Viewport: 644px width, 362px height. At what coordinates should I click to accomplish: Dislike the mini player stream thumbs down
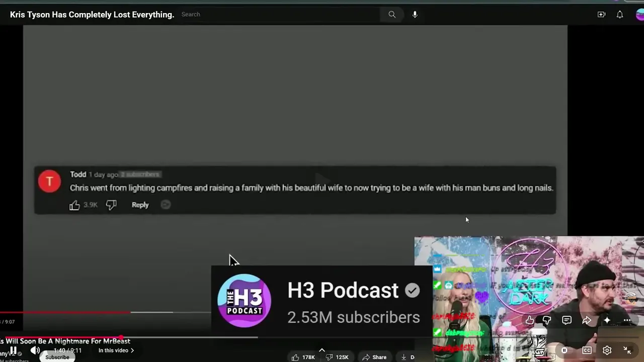(x=547, y=320)
